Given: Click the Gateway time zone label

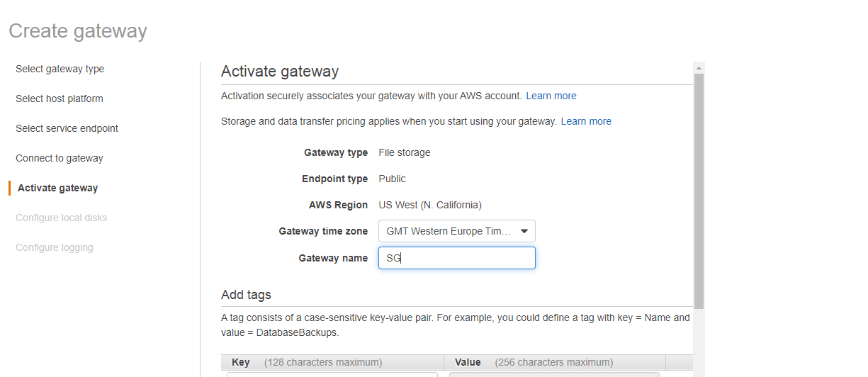Looking at the screenshot, I should point(323,231).
